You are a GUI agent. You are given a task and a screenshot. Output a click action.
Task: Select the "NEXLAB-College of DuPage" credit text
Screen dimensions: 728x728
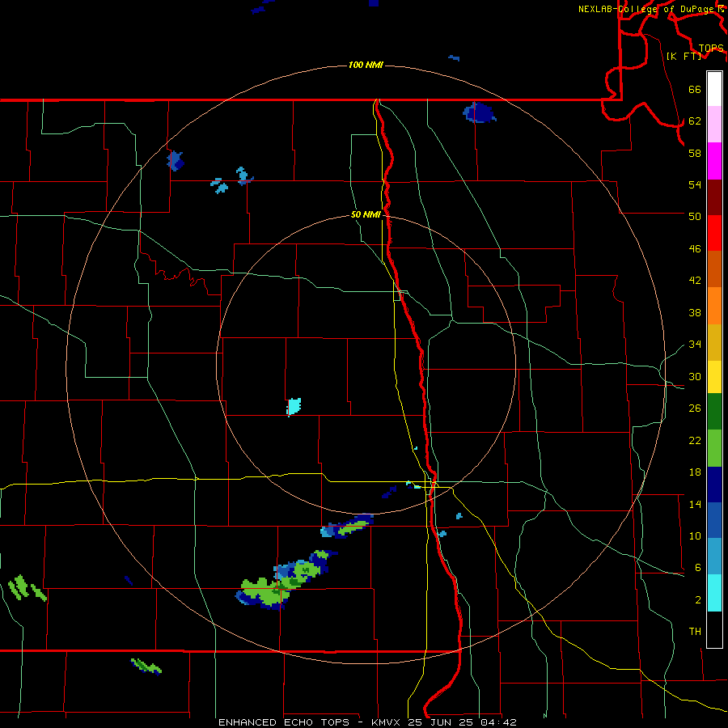pos(645,9)
